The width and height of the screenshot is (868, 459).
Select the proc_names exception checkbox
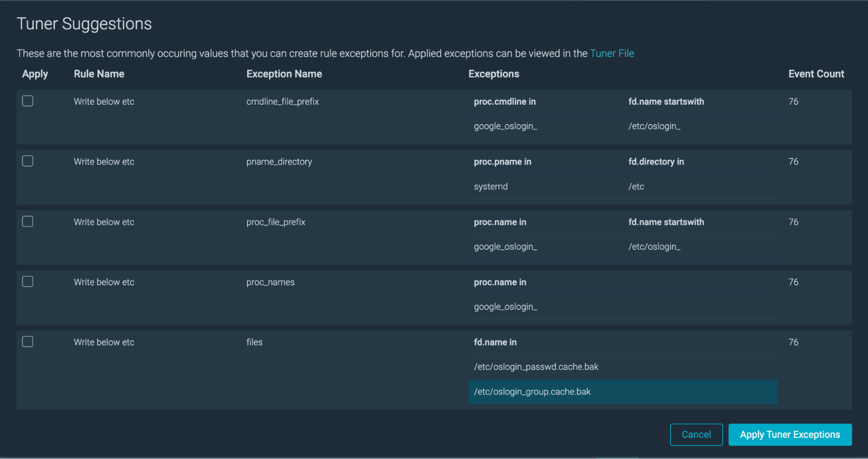pos(28,282)
